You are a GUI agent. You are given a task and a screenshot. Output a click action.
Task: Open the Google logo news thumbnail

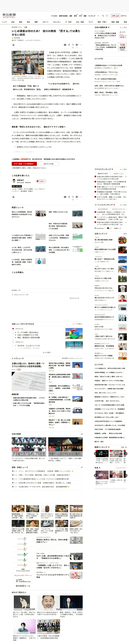[74, 333]
